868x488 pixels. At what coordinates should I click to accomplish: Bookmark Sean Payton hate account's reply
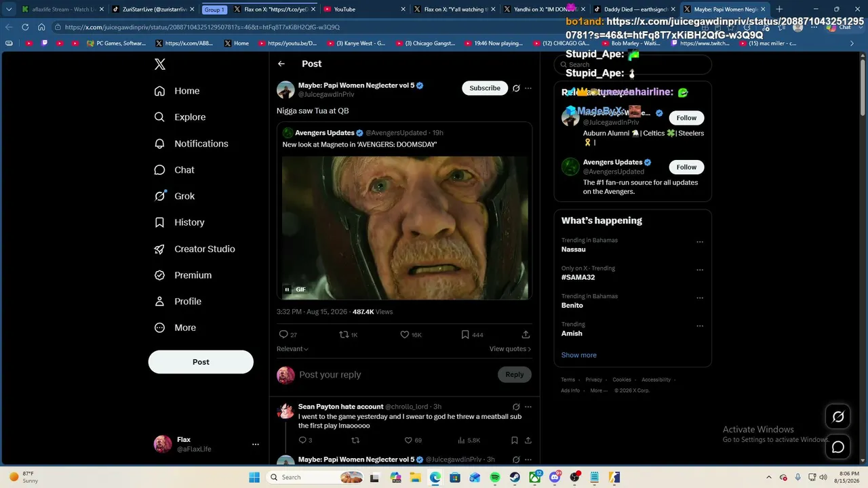pyautogui.click(x=515, y=441)
